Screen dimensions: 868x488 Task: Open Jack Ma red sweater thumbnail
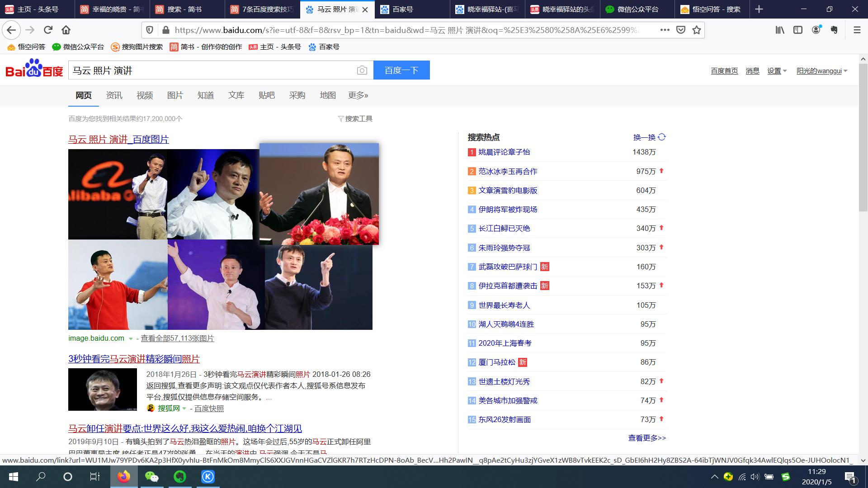(x=118, y=285)
